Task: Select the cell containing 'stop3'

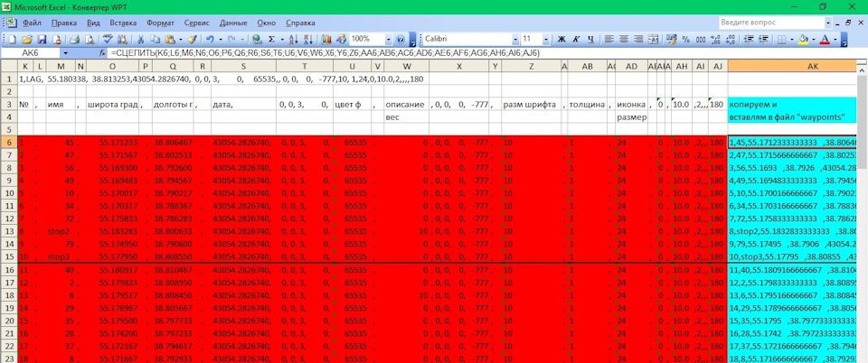Action: pyautogui.click(x=61, y=257)
